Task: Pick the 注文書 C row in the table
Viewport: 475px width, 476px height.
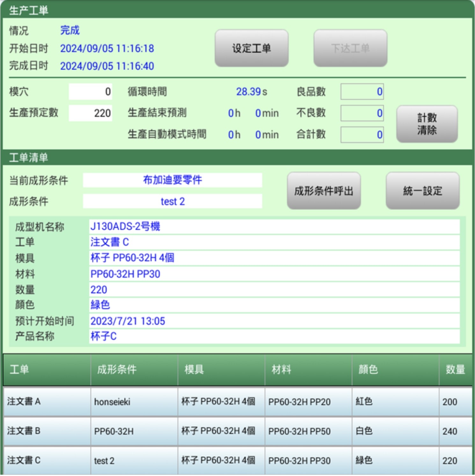Action: point(237,460)
